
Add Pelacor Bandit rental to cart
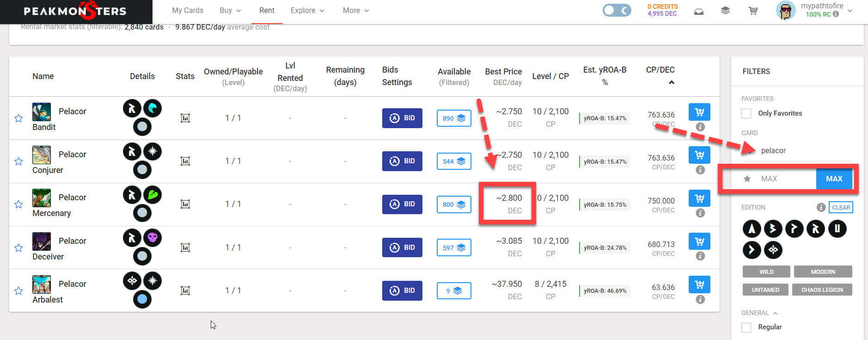pos(699,112)
